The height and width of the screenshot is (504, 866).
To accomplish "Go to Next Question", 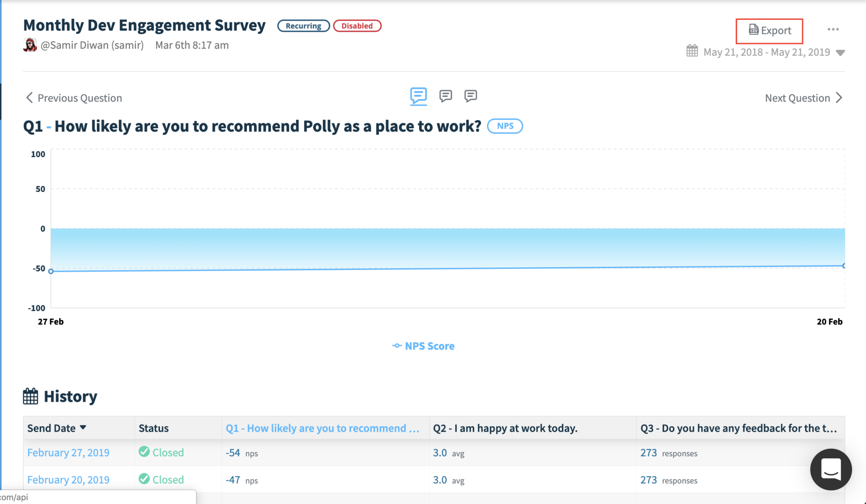I will click(x=804, y=98).
